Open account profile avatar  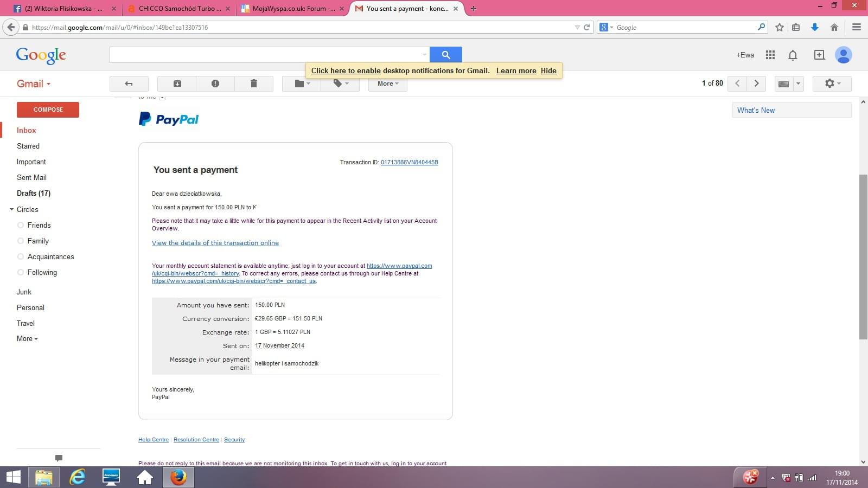click(844, 55)
